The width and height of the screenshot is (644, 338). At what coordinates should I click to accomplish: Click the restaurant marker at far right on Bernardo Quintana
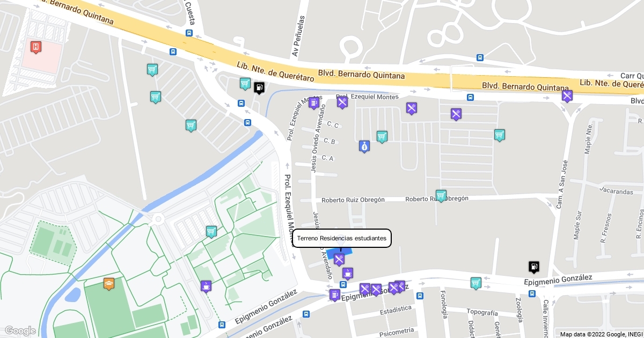click(567, 96)
